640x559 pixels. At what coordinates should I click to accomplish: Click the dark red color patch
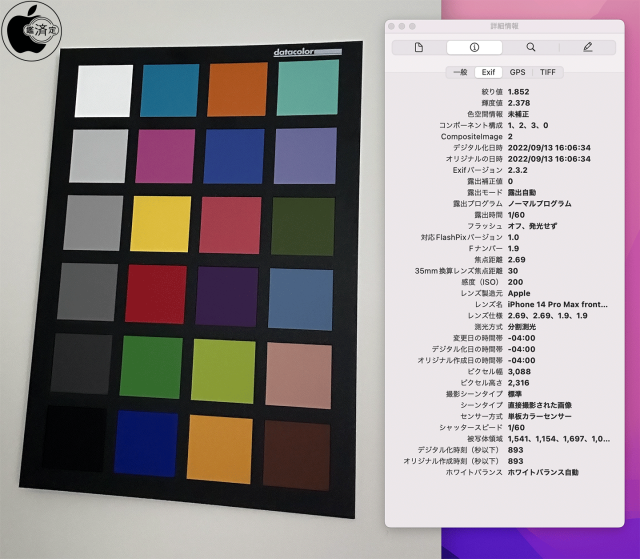point(155,295)
